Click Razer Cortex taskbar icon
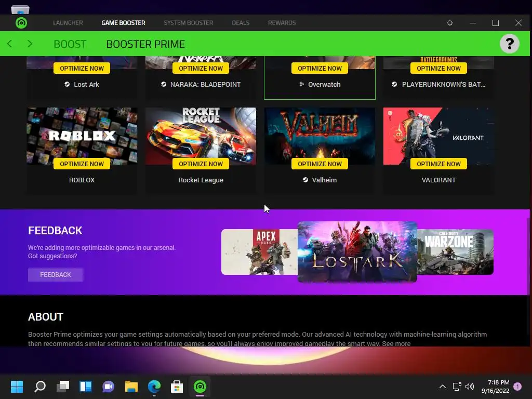Screen dimensions: 532x399 click(x=200, y=387)
